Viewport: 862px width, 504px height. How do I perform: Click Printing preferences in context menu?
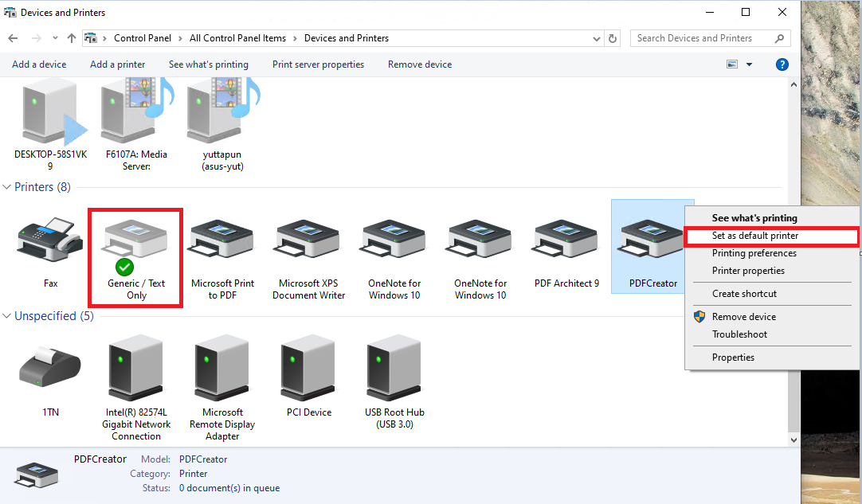[x=754, y=253]
